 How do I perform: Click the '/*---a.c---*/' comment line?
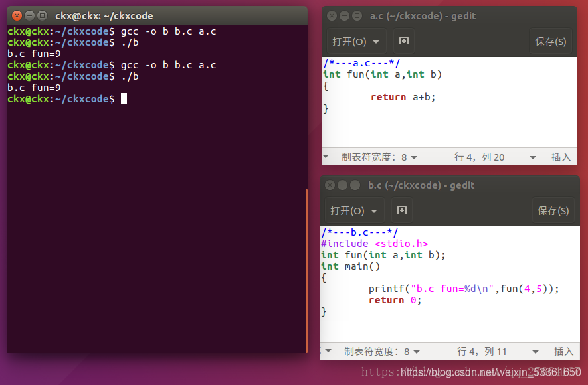361,63
